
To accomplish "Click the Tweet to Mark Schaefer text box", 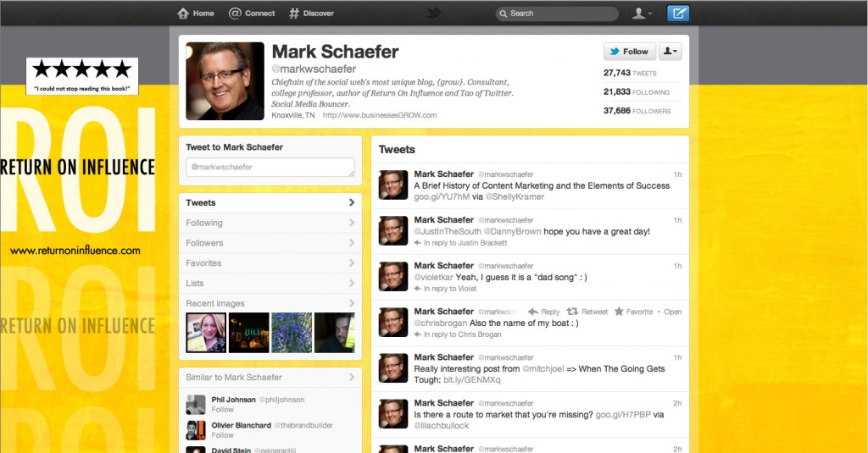I will point(270,167).
